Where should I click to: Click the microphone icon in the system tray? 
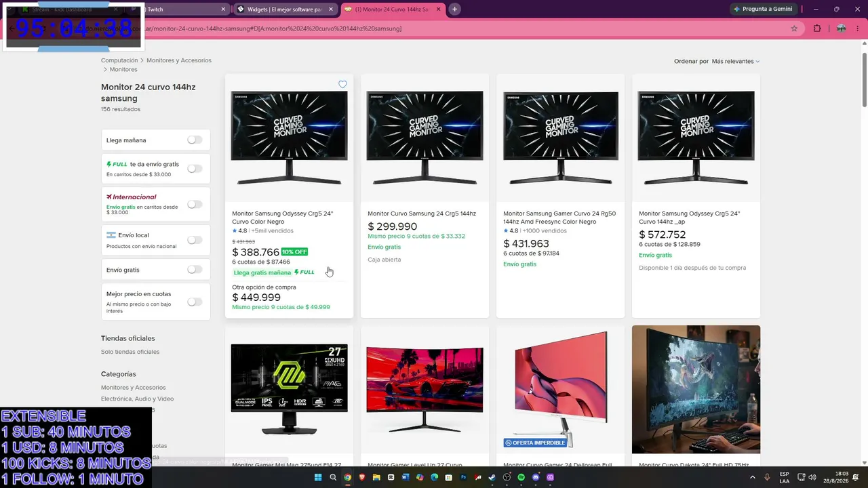point(767,477)
